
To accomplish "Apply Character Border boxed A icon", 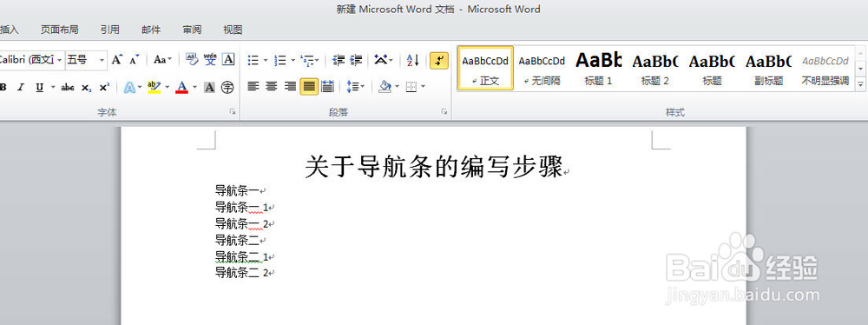I will tap(228, 59).
